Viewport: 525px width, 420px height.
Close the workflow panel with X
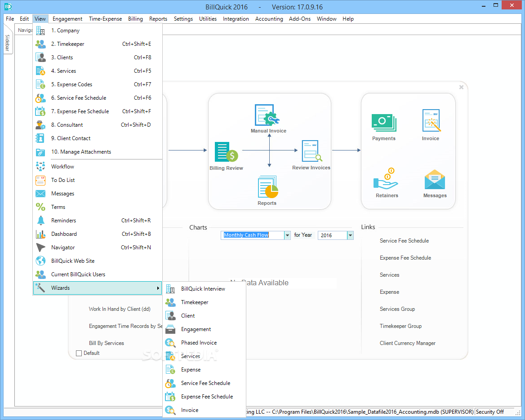[x=461, y=87]
